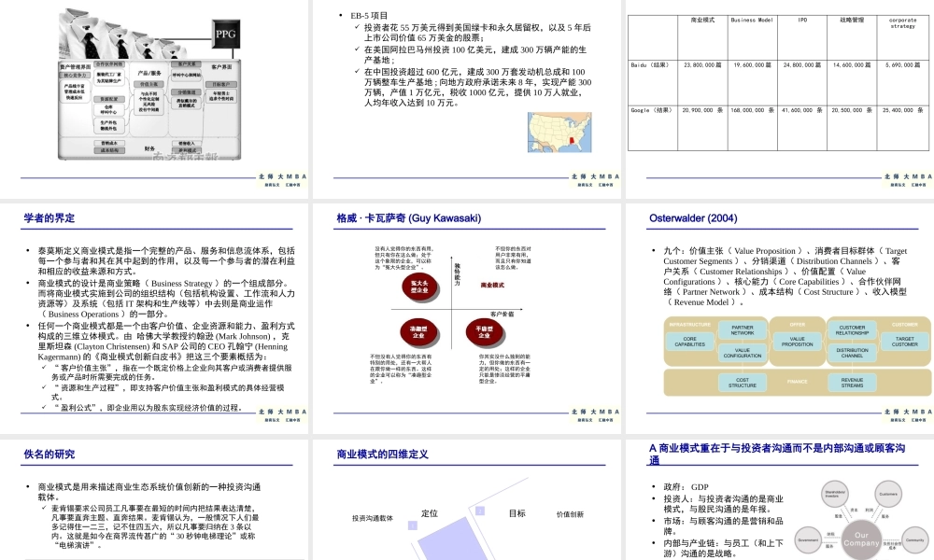Click the 'Osterwalder (2004)' slide title

(693, 218)
